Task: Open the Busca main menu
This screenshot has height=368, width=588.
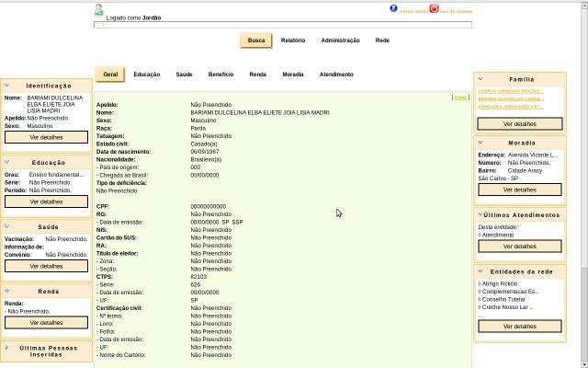Action: 256,40
